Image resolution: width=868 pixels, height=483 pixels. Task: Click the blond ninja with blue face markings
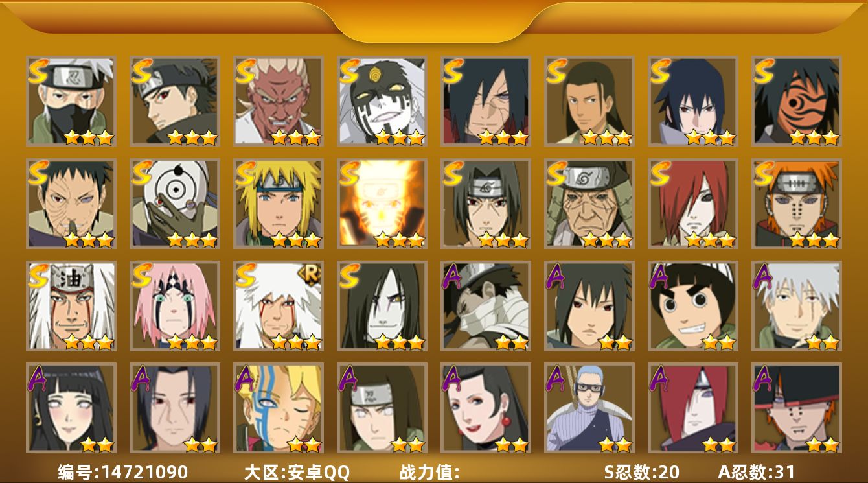point(279,408)
